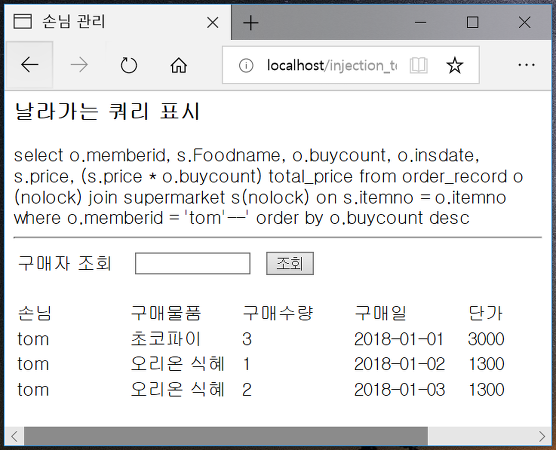Minimize the browser window
Image resolution: width=556 pixels, height=450 pixels.
click(420, 23)
